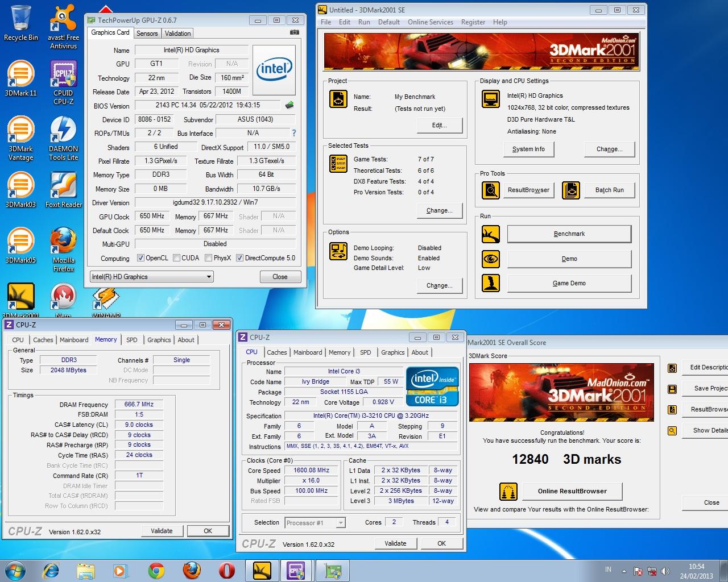Click the Game Demo button
728x582 pixels.
569,283
